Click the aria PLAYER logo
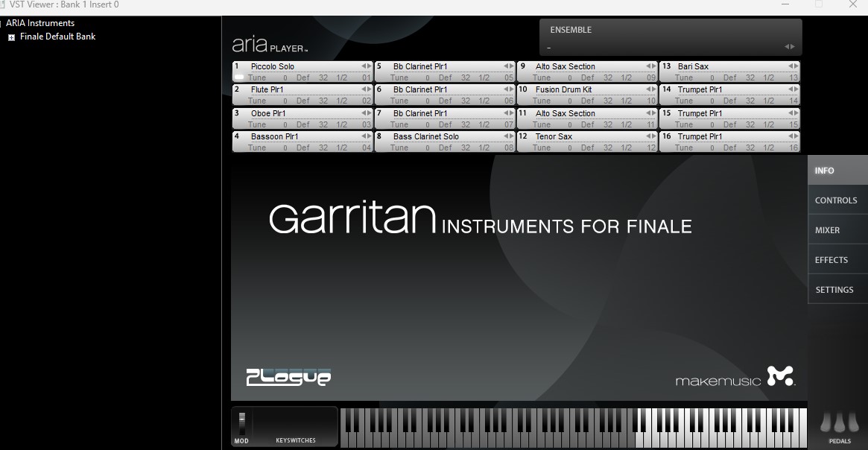The height and width of the screenshot is (450, 868). (269, 45)
